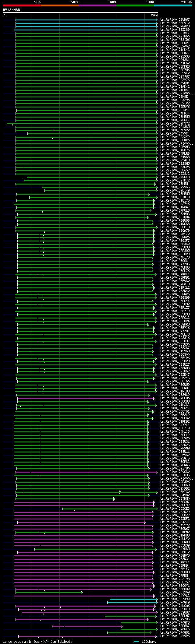Viewport: 195px width, 644px height.
Task: Select hit label UniRef100_A8GNR8
Action: (x=175, y=324)
